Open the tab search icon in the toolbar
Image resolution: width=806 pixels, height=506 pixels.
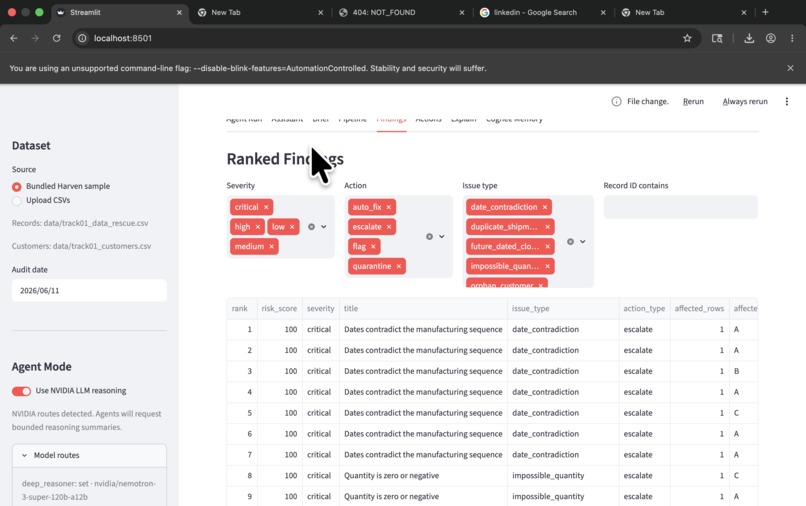pos(717,39)
